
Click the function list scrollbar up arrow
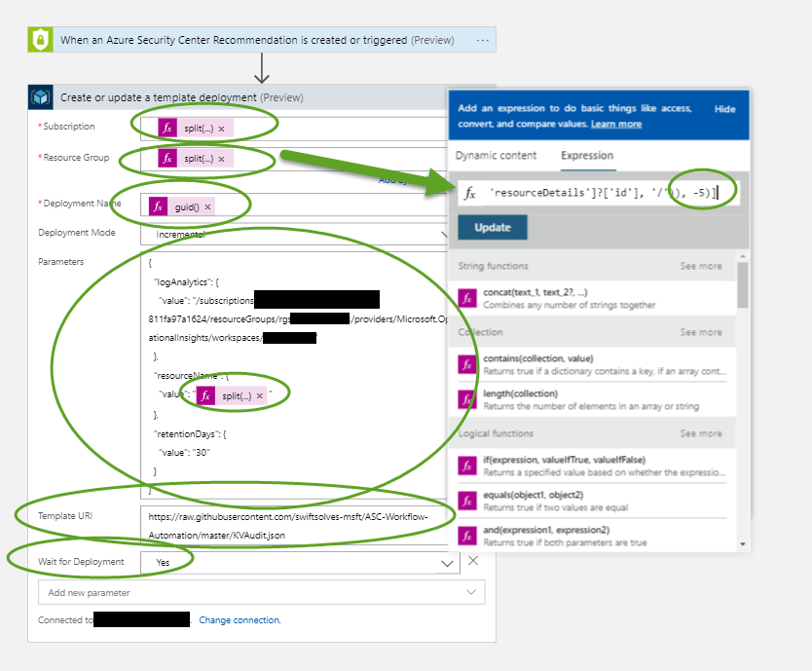coord(743,256)
